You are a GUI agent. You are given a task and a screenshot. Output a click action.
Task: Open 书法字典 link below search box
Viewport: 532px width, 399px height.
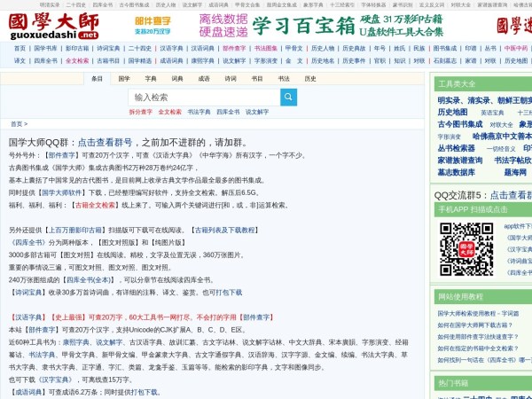[x=199, y=113]
